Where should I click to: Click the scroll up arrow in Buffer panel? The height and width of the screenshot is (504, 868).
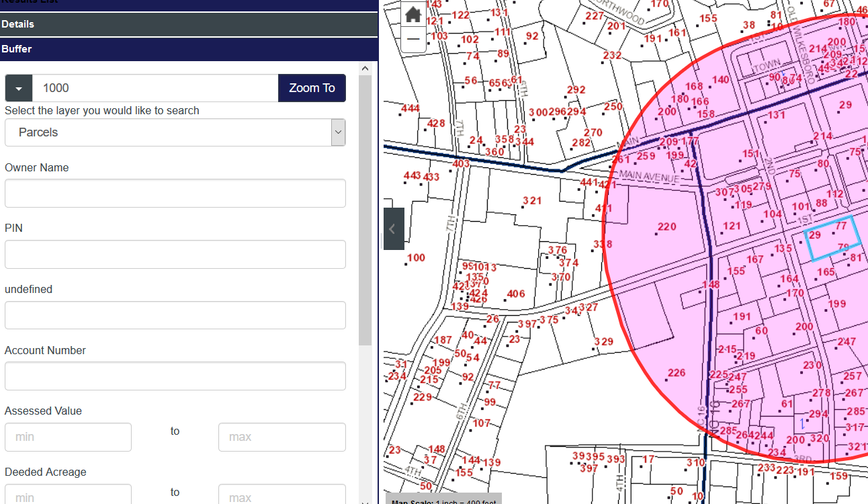pos(365,68)
